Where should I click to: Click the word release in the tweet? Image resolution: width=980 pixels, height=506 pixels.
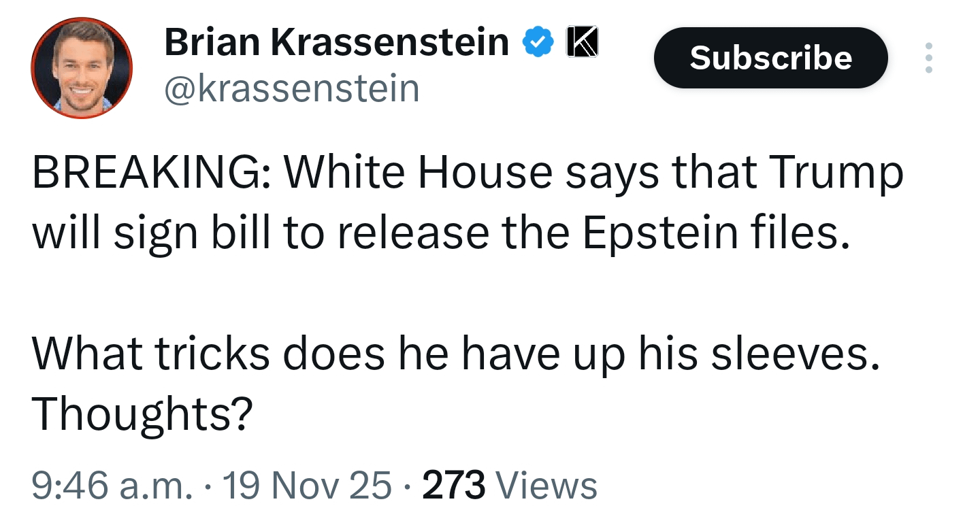tap(412, 233)
